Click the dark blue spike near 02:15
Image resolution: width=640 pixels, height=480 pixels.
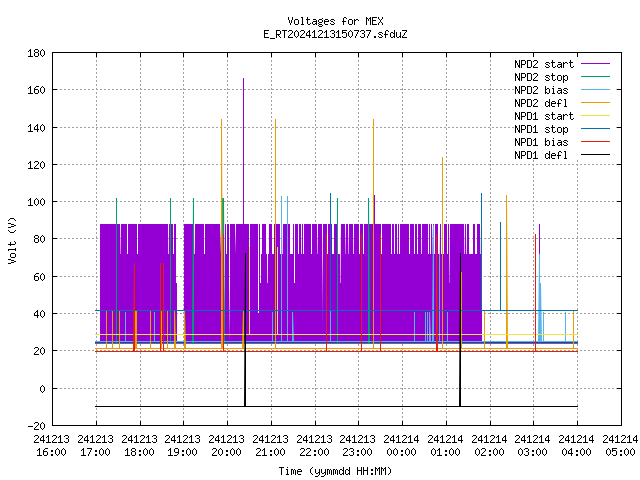[500, 266]
